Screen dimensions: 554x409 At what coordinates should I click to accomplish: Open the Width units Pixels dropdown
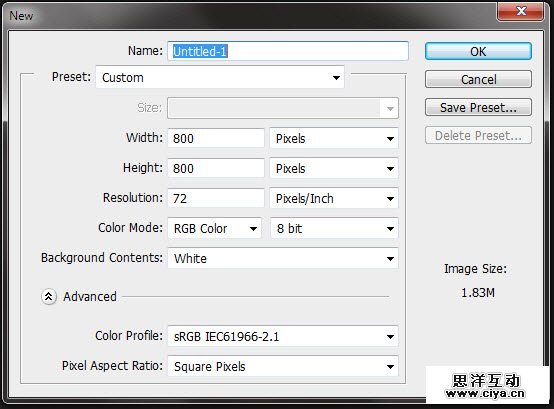coord(334,138)
